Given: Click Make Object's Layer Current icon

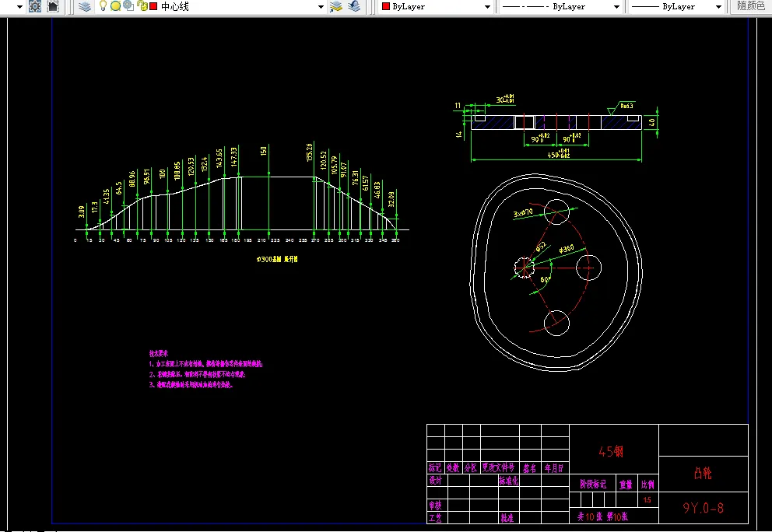Looking at the screenshot, I should 336,6.
